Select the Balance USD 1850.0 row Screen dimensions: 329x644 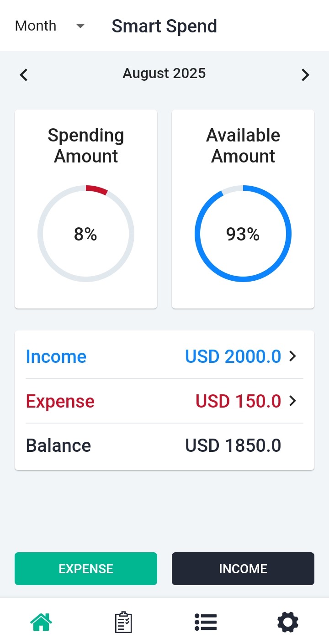[164, 445]
